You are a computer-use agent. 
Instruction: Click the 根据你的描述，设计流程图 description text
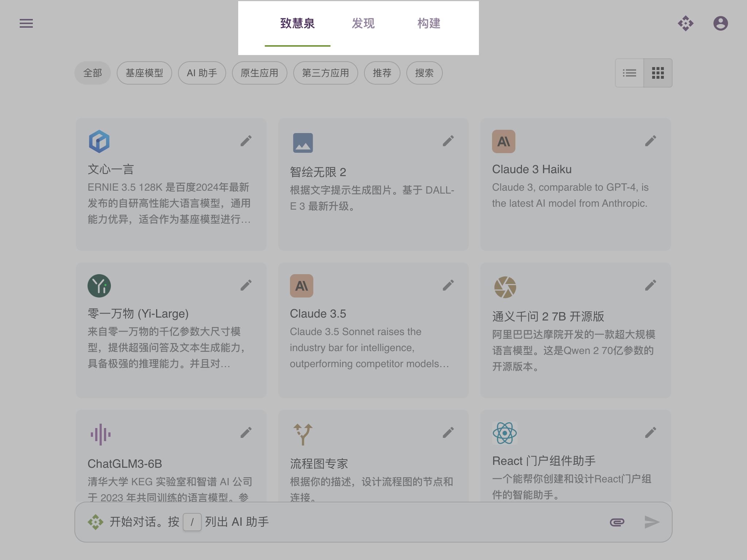point(372,489)
